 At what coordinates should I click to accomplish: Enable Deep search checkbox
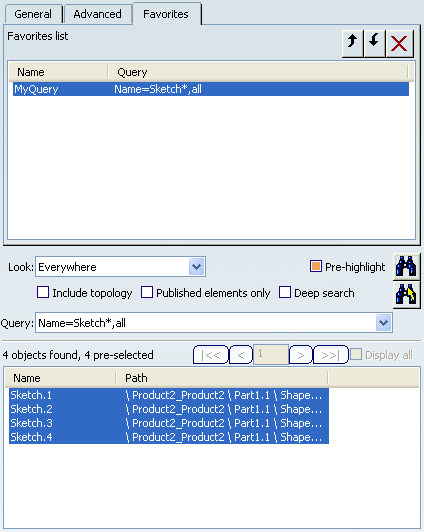pos(285,292)
